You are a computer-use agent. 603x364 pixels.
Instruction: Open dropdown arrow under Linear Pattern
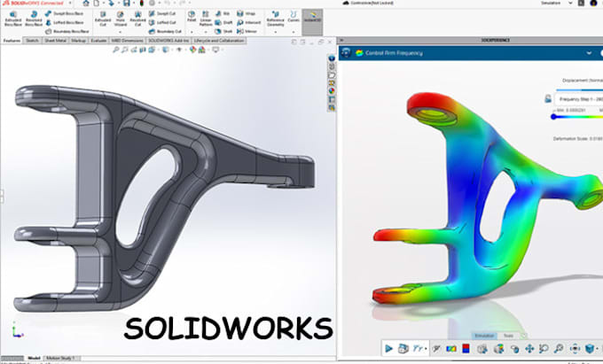[x=206, y=32]
